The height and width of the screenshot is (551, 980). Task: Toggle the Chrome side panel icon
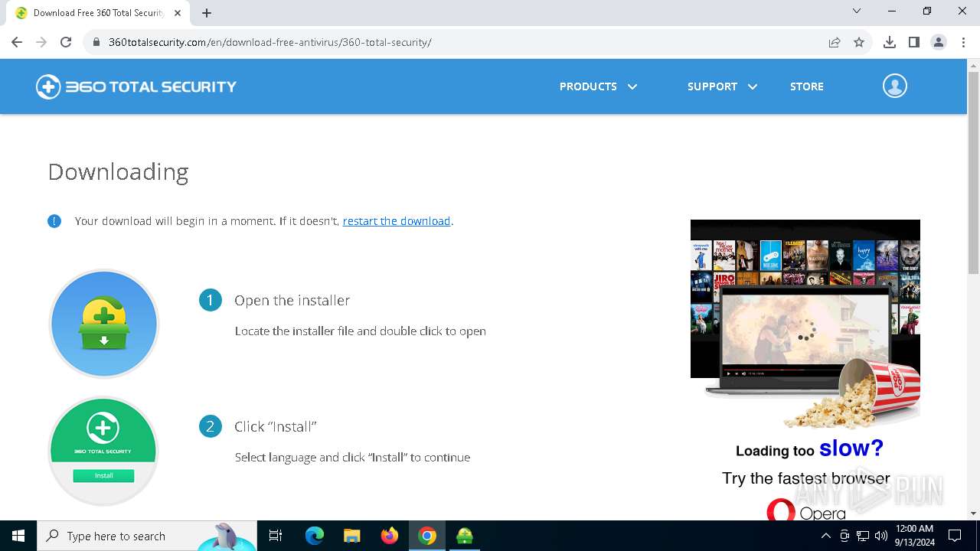(x=913, y=42)
